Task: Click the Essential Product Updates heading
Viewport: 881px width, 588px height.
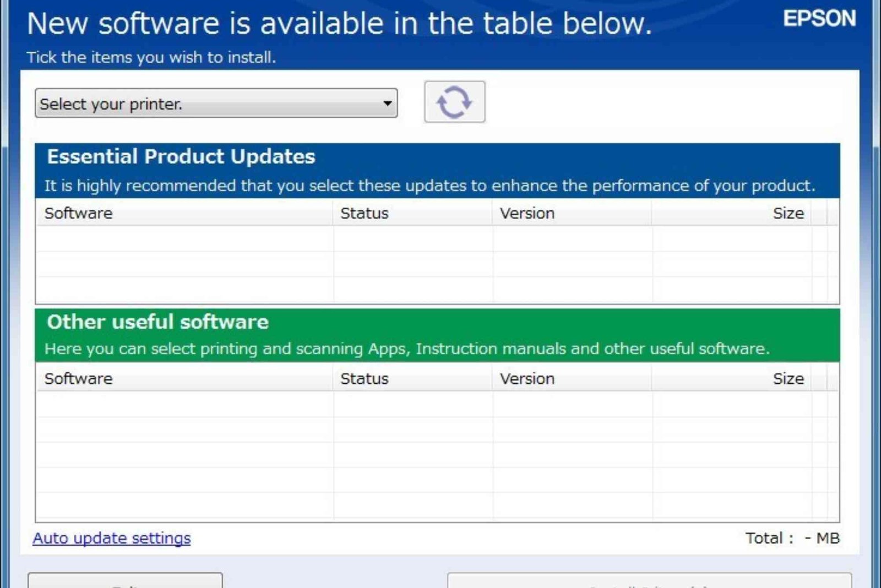Action: tap(181, 156)
